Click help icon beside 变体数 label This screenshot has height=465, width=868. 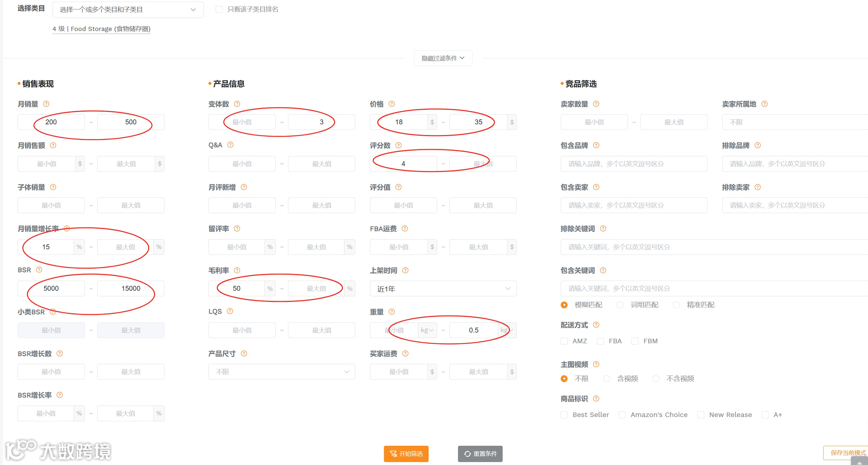[x=237, y=104]
